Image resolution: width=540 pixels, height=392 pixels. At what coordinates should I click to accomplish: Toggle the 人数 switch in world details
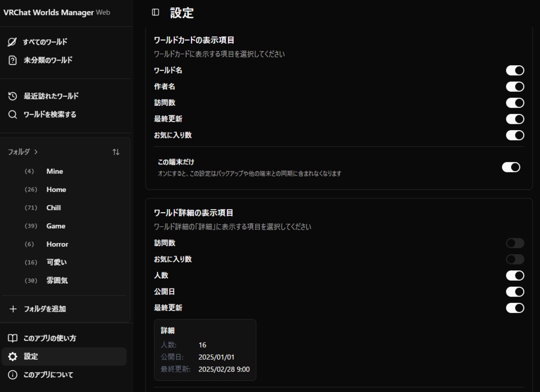[x=515, y=276]
